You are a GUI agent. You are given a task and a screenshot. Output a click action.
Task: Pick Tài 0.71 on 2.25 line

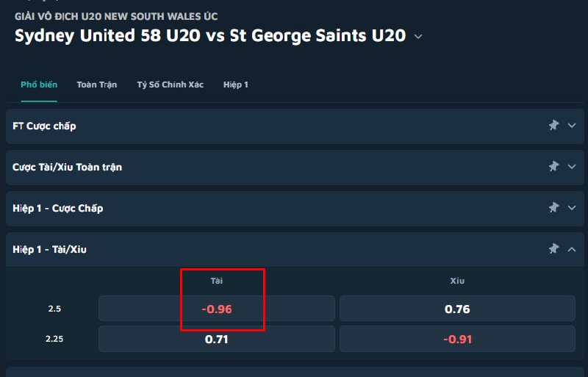pos(217,339)
